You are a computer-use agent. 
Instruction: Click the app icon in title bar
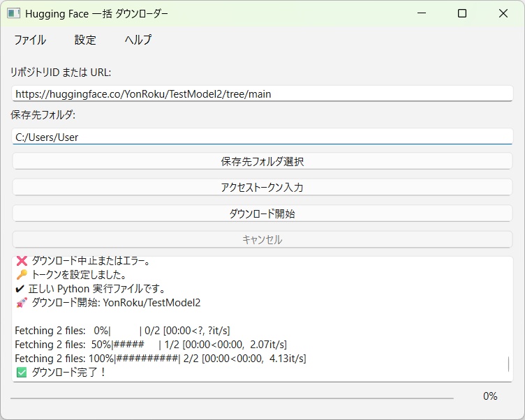tap(14, 13)
